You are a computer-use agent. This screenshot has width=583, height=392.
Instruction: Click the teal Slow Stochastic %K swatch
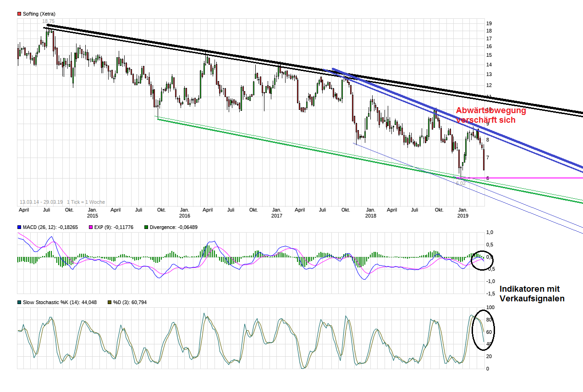(19, 302)
